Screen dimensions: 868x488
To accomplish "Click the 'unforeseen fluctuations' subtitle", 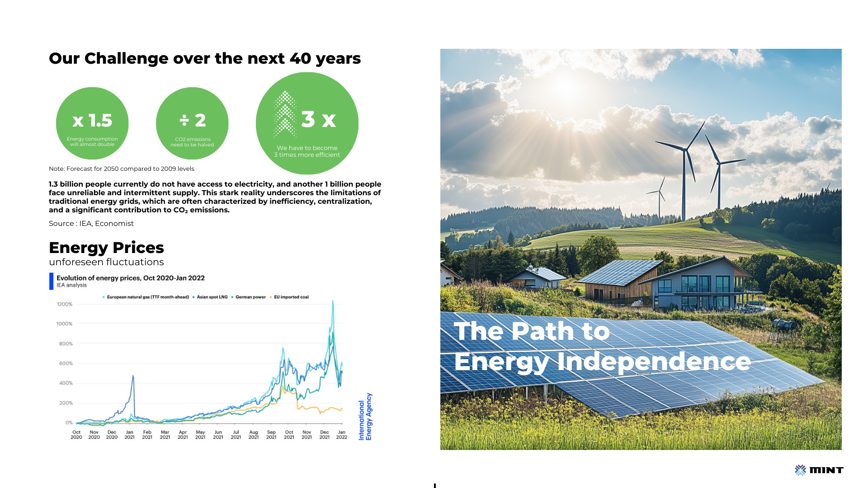I will [x=106, y=262].
